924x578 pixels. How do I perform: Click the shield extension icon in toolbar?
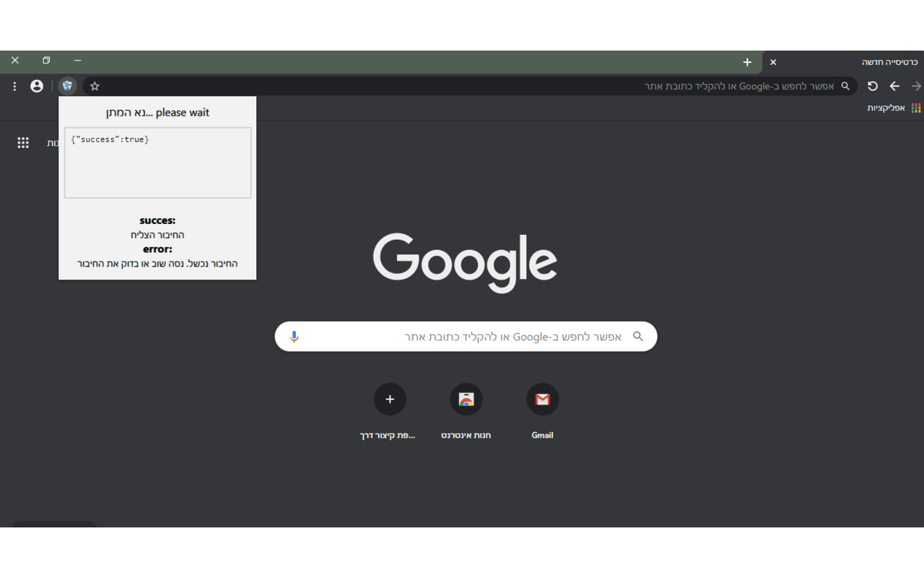tap(67, 86)
